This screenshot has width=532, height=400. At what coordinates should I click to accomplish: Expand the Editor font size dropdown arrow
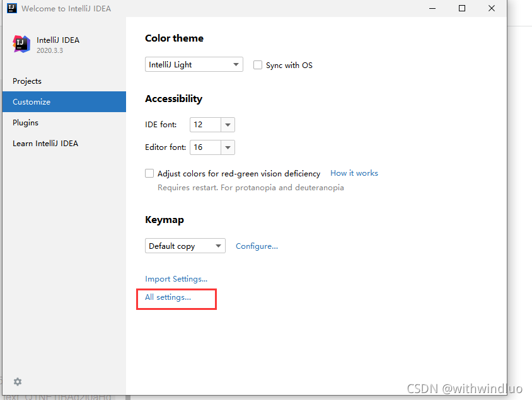coord(228,147)
